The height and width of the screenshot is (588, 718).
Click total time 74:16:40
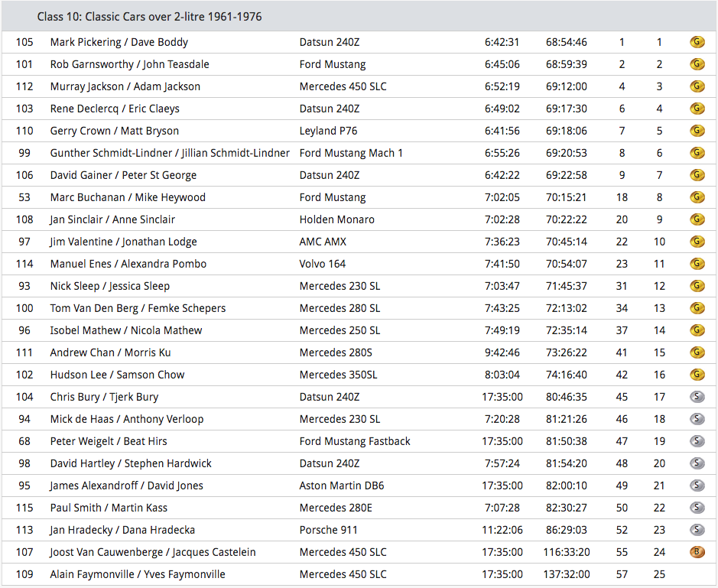[x=567, y=375]
